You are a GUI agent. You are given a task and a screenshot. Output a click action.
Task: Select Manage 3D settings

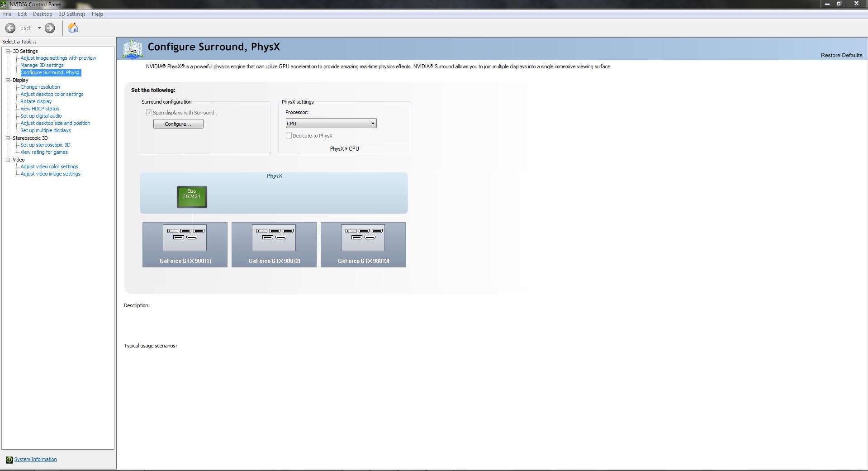42,65
